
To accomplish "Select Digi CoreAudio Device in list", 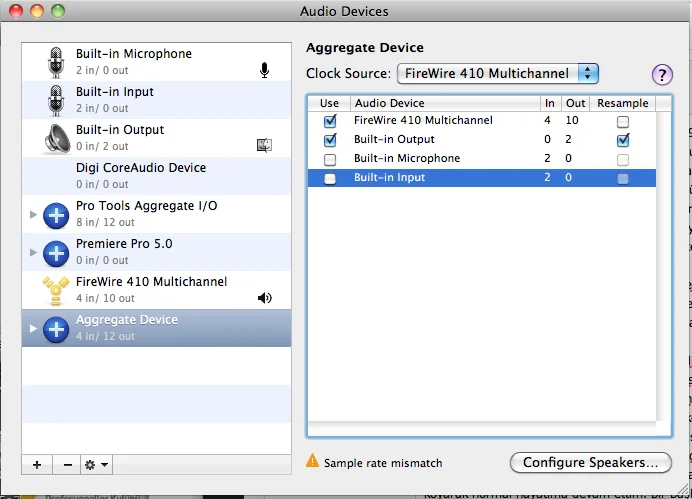I will (156, 176).
